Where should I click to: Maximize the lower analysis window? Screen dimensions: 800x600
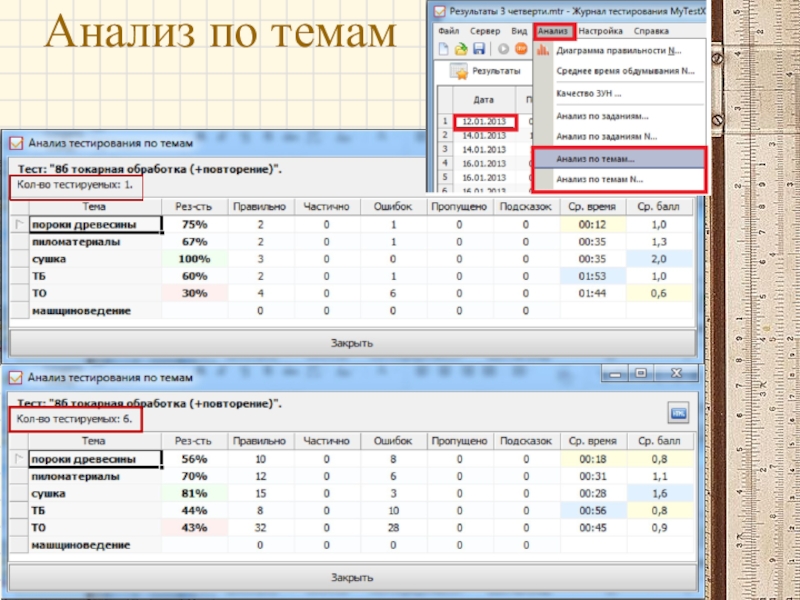click(639, 373)
